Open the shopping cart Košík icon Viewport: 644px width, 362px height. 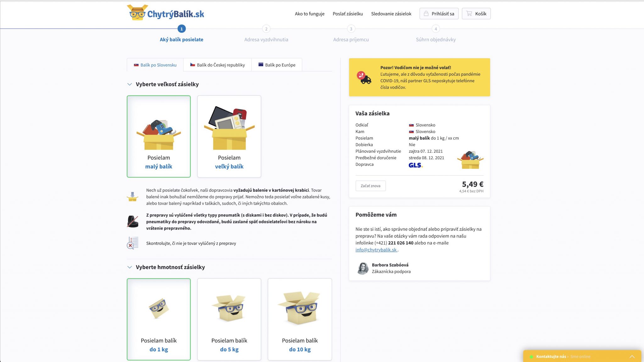pyautogui.click(x=469, y=14)
